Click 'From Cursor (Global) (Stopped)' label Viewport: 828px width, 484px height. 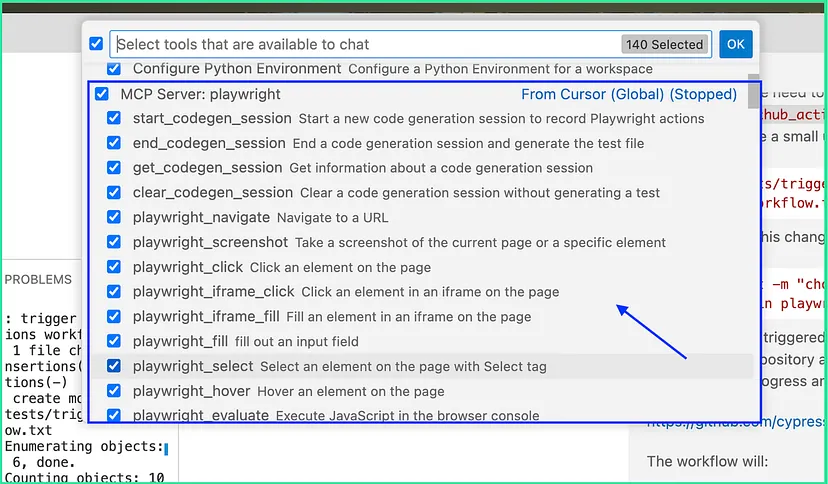click(629, 94)
